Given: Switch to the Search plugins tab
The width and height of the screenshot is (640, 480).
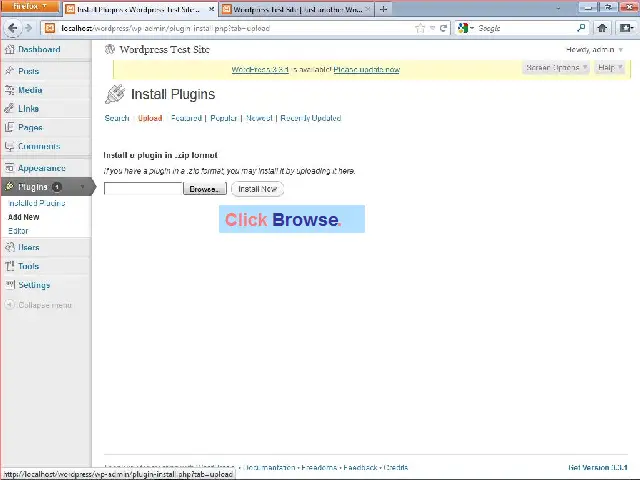Looking at the screenshot, I should (x=117, y=118).
